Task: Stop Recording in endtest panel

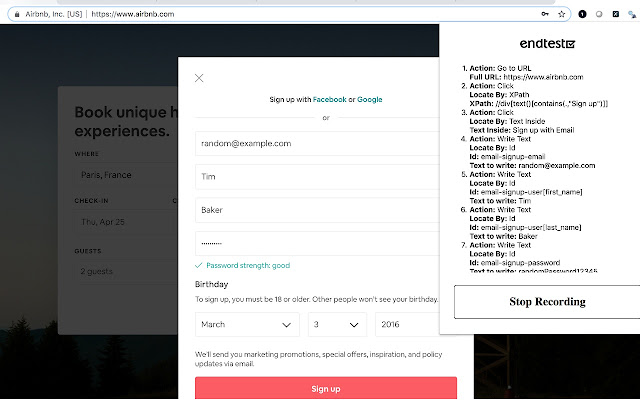Action: 547,302
